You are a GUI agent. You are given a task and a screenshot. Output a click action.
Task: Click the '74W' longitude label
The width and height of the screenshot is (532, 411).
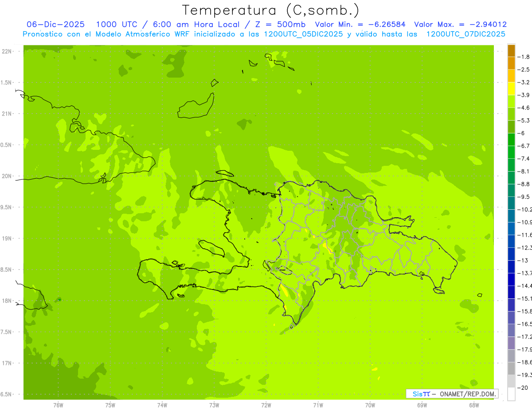tap(162, 405)
